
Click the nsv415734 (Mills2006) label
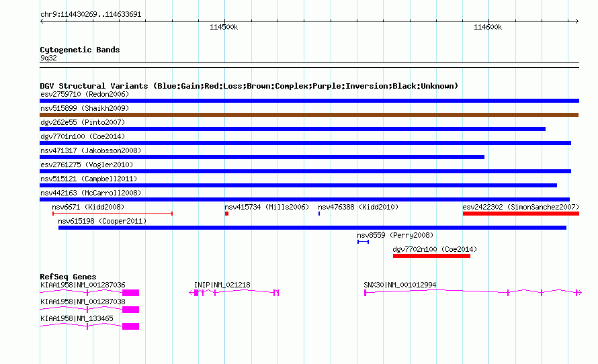(267, 207)
